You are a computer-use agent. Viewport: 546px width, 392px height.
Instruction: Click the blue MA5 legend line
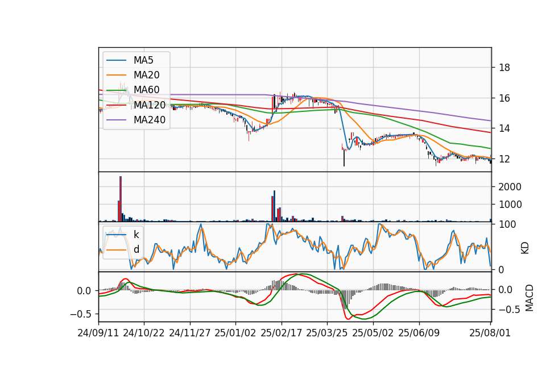(x=116, y=60)
